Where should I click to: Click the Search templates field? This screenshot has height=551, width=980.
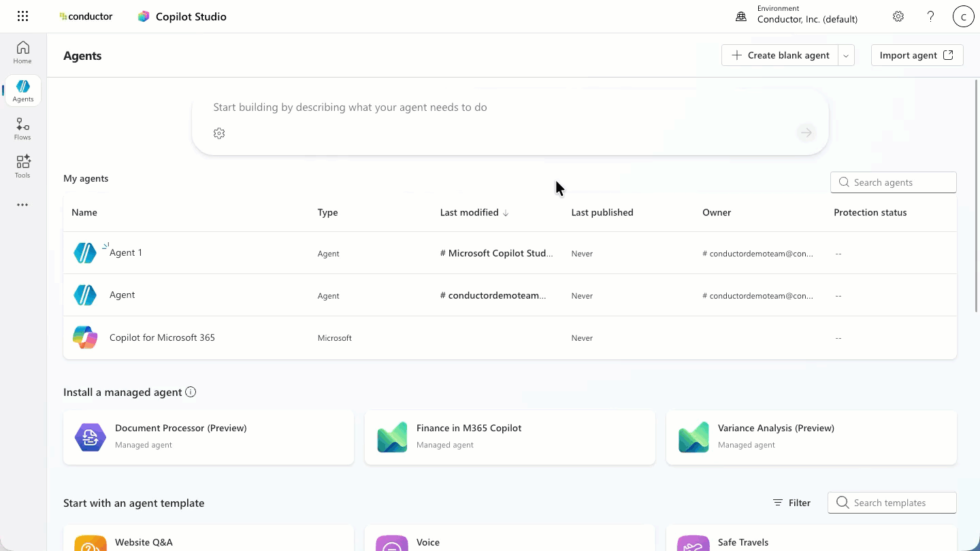892,503
